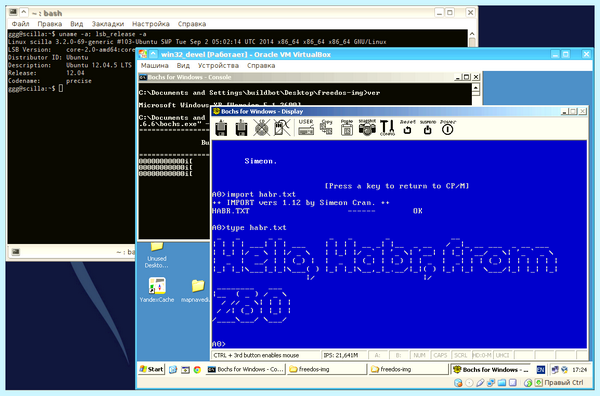Click the 'CTRL + 3rd button enables mouse' status text

[256, 355]
